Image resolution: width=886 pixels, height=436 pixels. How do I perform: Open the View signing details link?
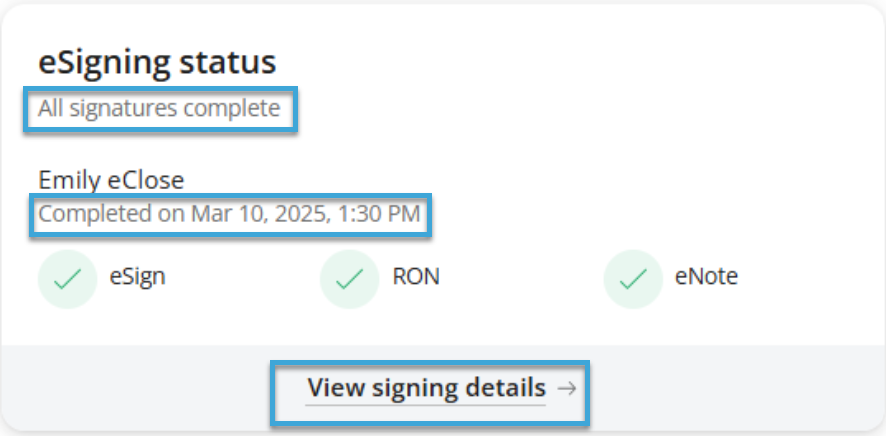coord(426,388)
